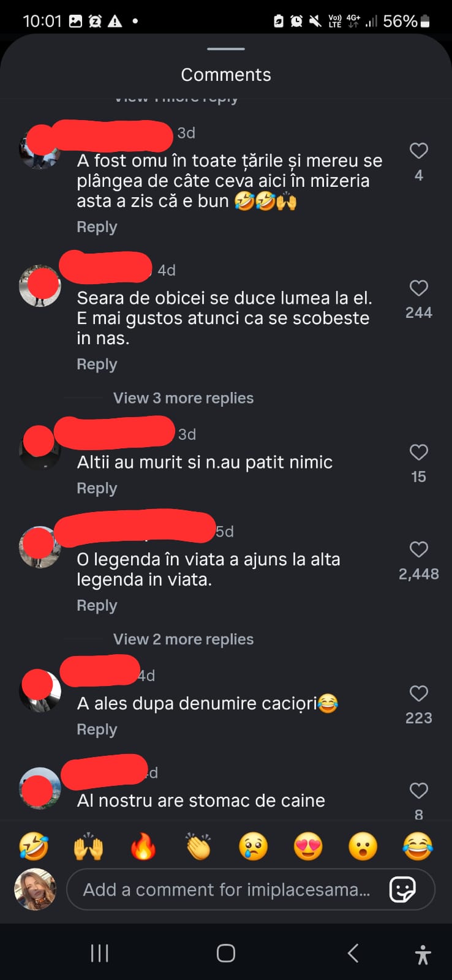Like the 'Altii au murit' comment
The width and height of the screenshot is (452, 980).
[418, 452]
